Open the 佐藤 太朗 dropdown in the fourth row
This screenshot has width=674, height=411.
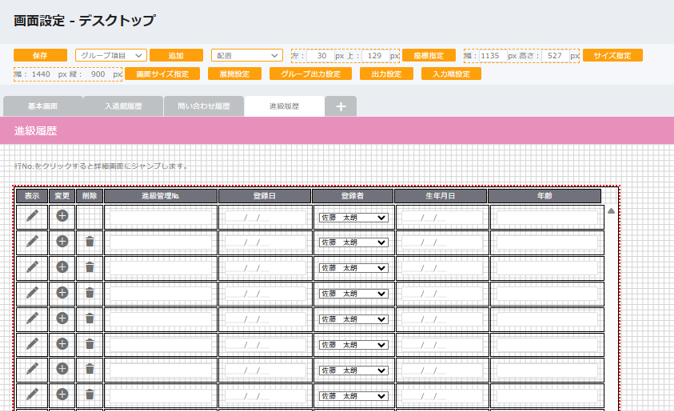click(353, 294)
